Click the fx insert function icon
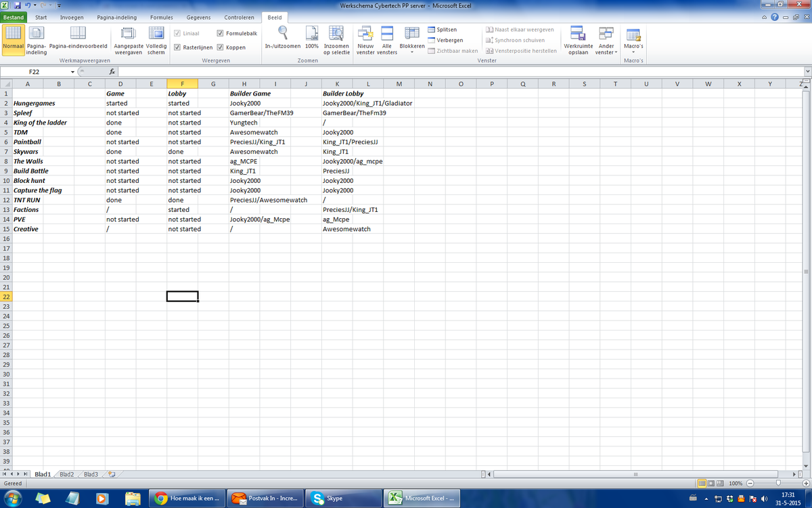Viewport: 812px width, 508px height. pos(113,71)
